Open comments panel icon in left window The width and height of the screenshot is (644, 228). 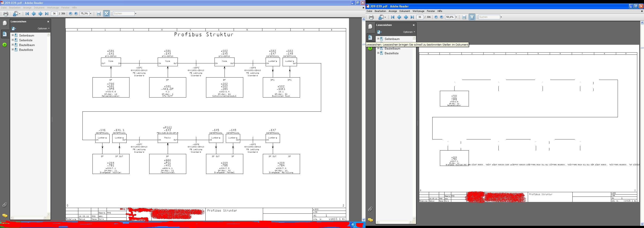(x=5, y=216)
